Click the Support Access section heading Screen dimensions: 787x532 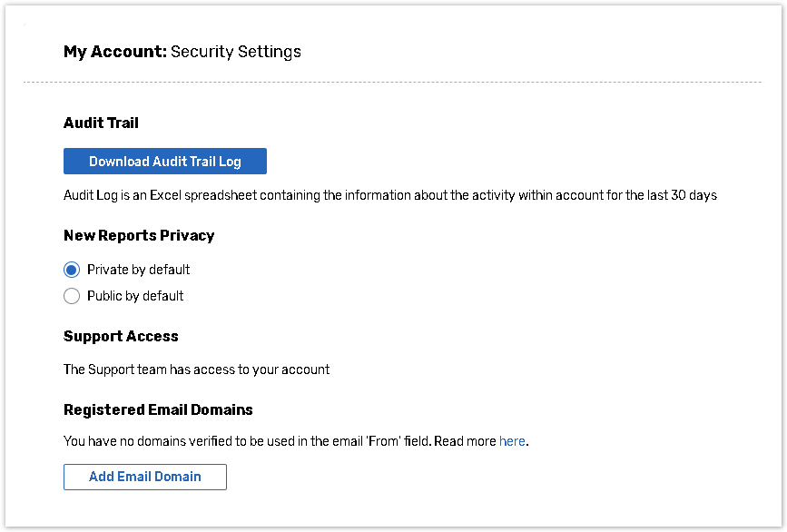121,336
